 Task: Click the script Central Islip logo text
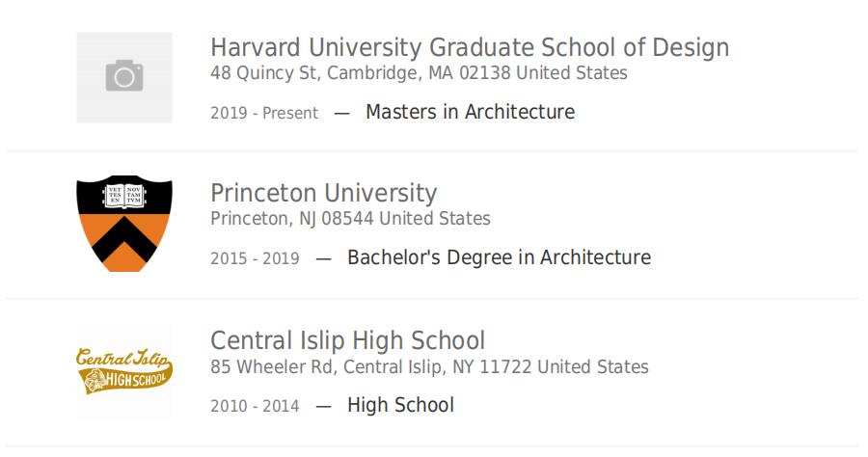pos(122,358)
